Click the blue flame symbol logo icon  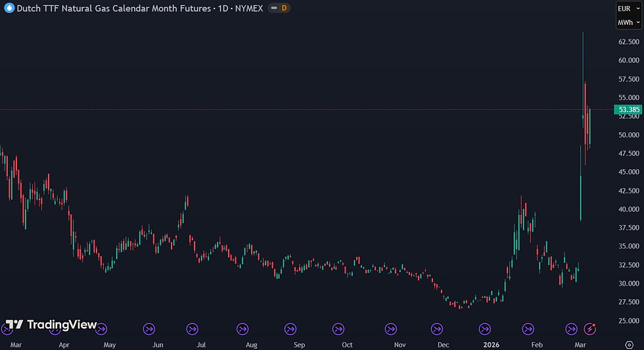pos(9,8)
